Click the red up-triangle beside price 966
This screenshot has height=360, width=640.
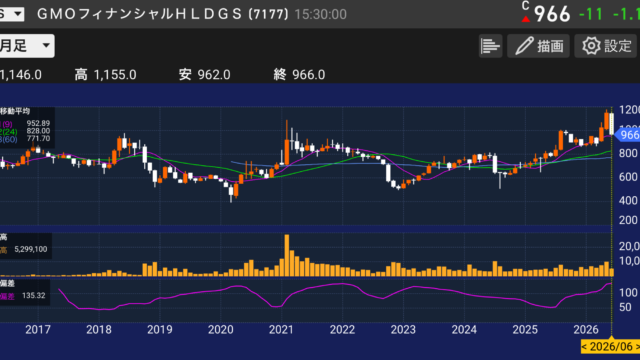click(x=526, y=19)
